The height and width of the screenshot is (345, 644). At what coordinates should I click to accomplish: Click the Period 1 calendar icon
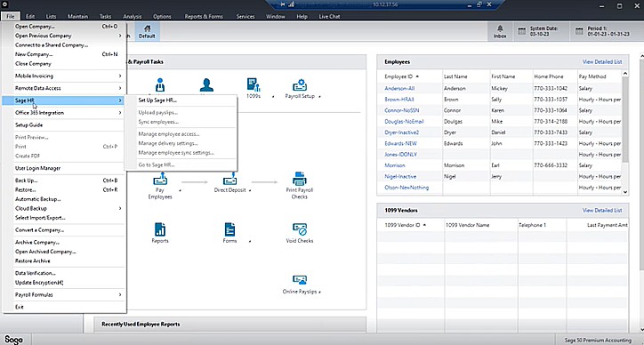(579, 32)
